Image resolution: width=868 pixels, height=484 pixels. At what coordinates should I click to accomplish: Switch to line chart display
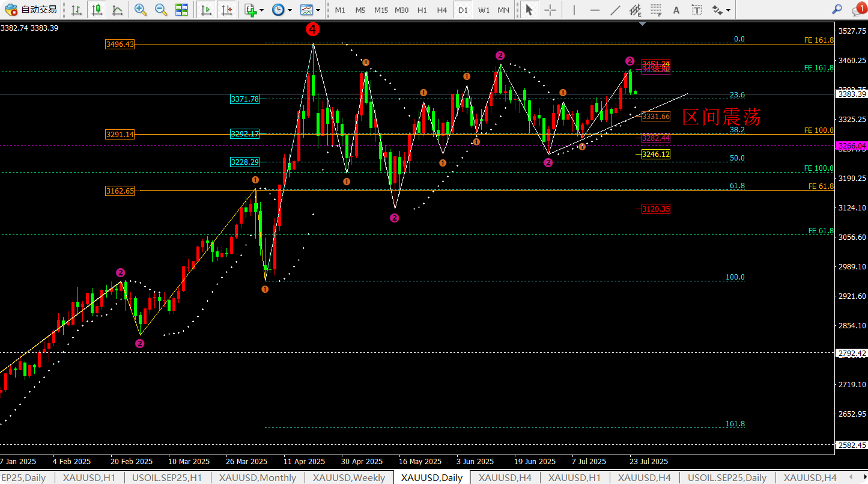(x=117, y=10)
